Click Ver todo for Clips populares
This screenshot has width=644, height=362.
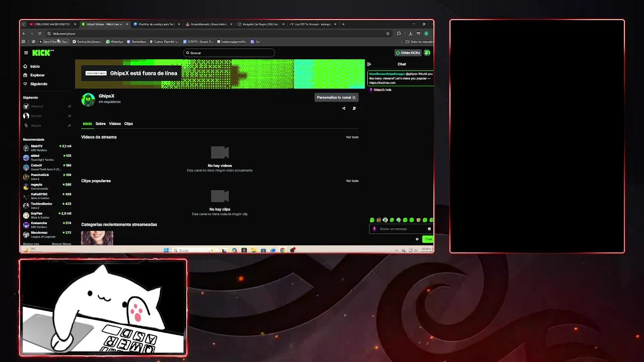pyautogui.click(x=352, y=181)
